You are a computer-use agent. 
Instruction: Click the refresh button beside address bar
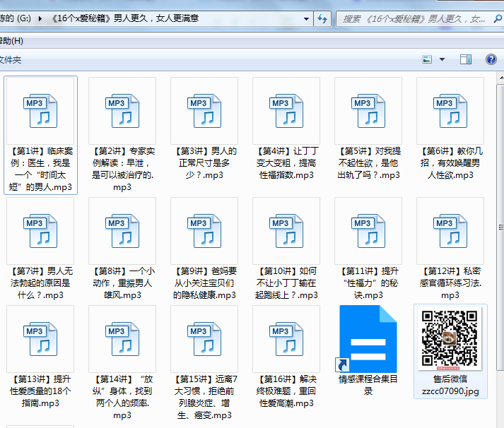322,19
